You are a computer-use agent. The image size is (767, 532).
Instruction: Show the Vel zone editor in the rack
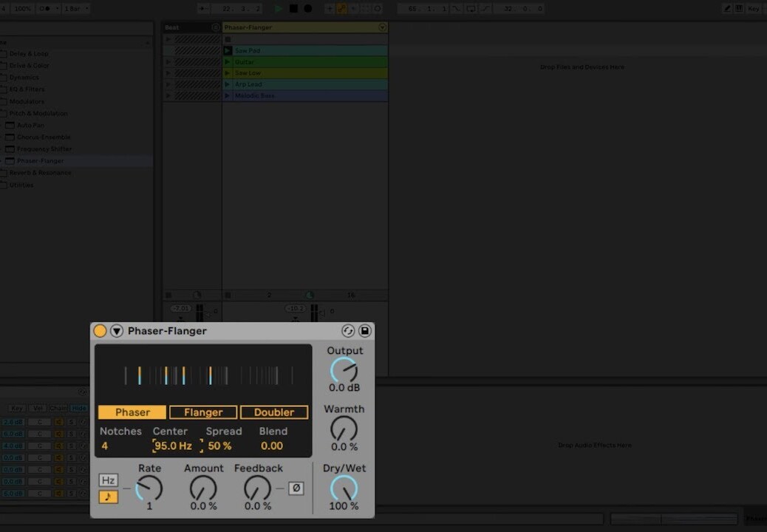[38, 408]
